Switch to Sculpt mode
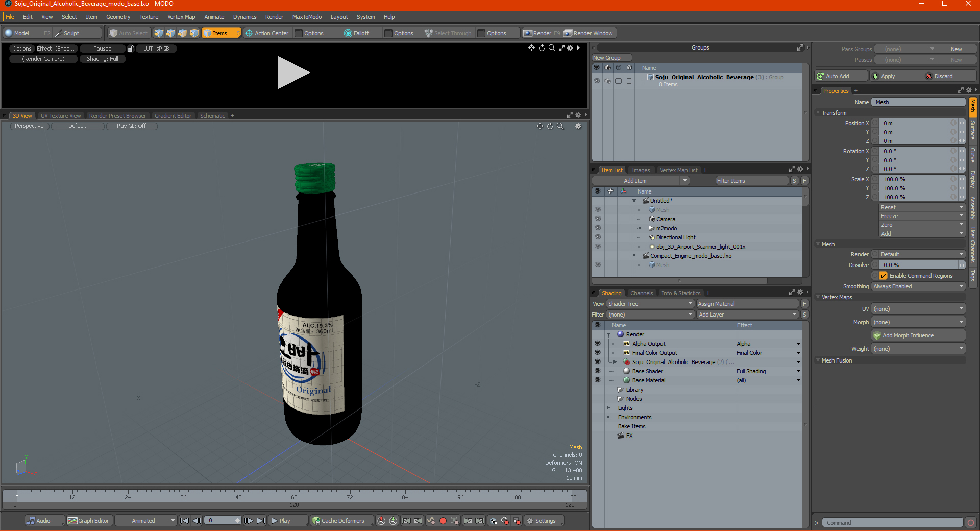 pos(77,33)
